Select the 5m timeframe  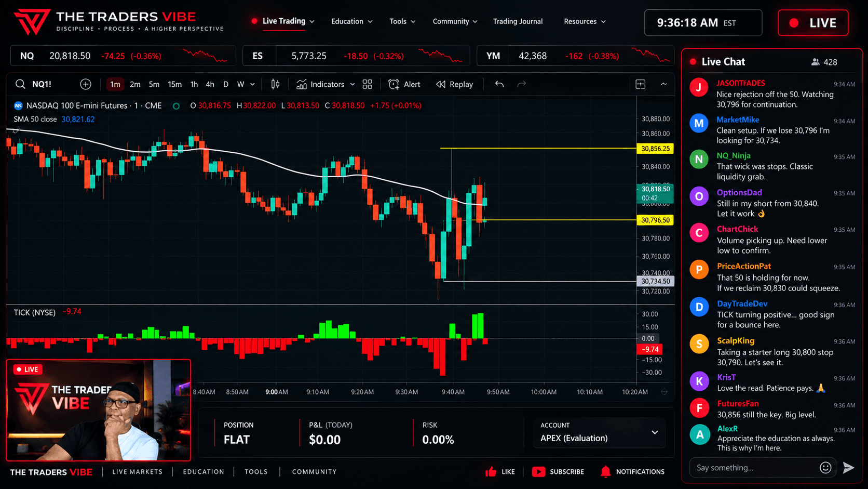(154, 84)
